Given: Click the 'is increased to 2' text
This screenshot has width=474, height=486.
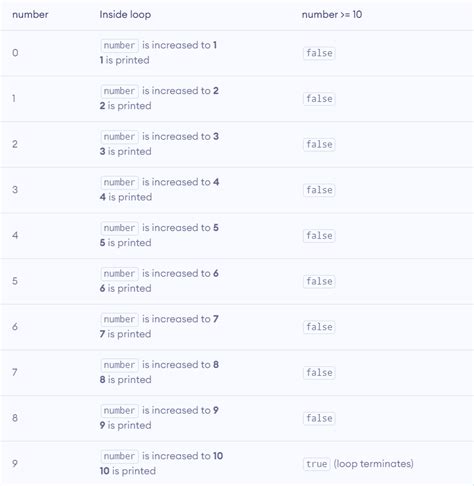Looking at the screenshot, I should (180, 91).
